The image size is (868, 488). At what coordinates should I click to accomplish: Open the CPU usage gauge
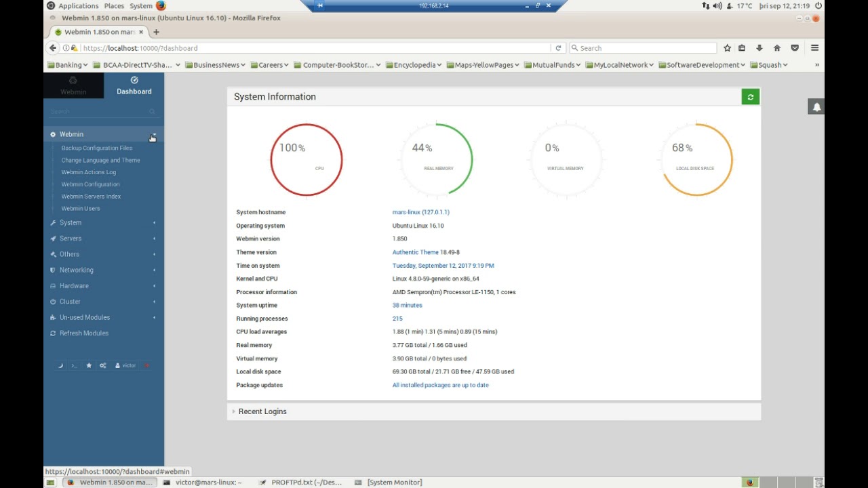pos(307,160)
